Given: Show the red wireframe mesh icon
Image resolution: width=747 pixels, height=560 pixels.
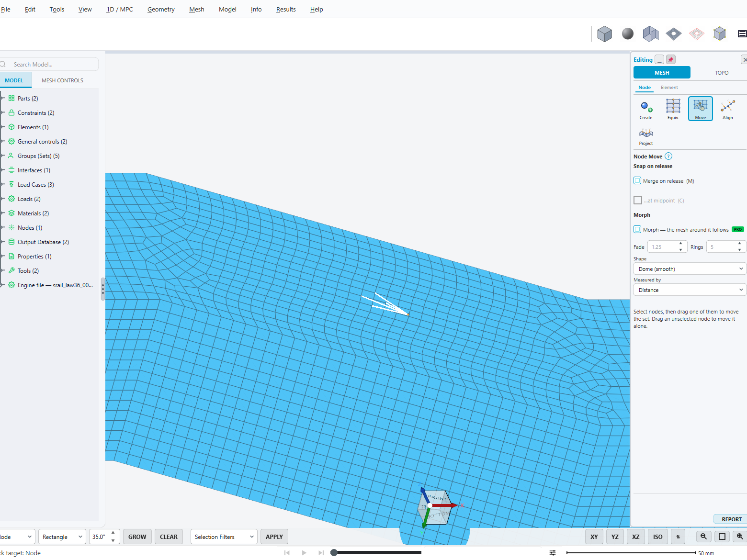Looking at the screenshot, I should (x=697, y=34).
